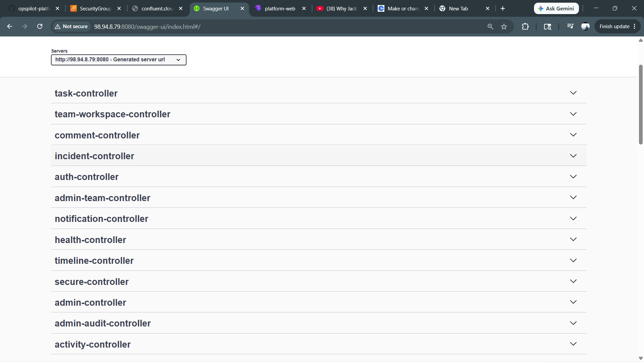
Task: Click the team-workspace-controller heading
Action: (112, 114)
